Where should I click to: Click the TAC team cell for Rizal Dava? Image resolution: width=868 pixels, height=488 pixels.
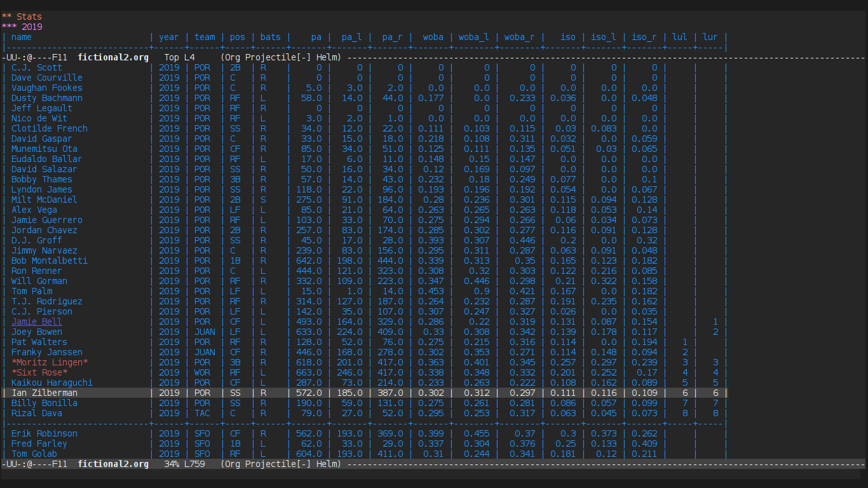[x=202, y=413]
